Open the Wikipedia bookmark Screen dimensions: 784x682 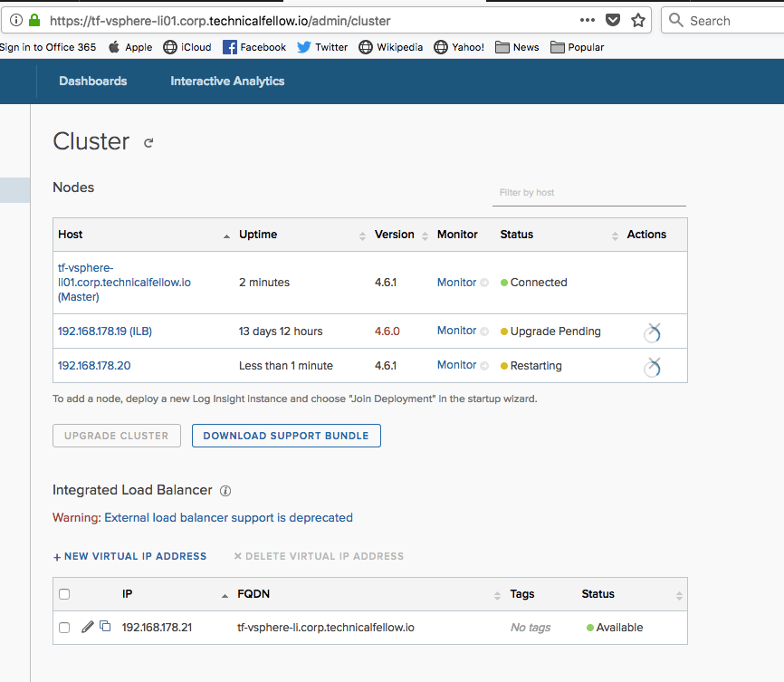point(391,47)
